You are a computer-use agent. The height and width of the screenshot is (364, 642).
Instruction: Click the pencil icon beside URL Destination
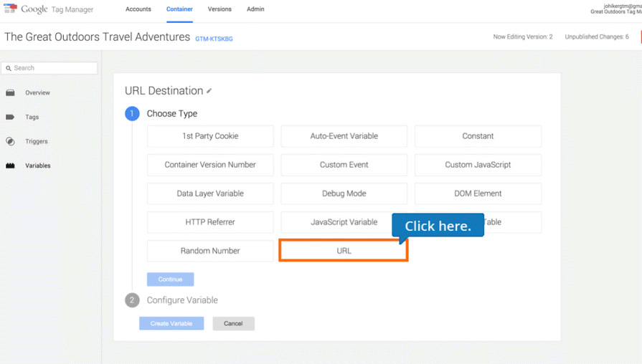(209, 91)
